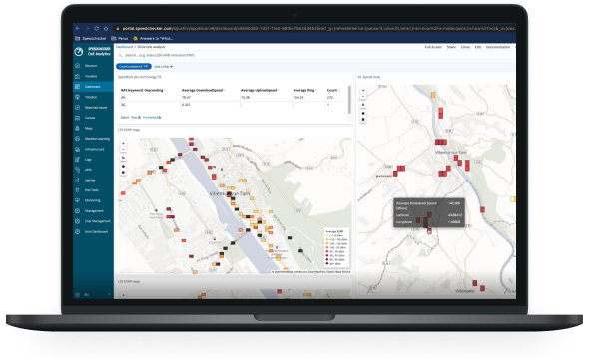Open Monitoring in the sidebar
Screen dimensions: 589x364
pos(92,200)
